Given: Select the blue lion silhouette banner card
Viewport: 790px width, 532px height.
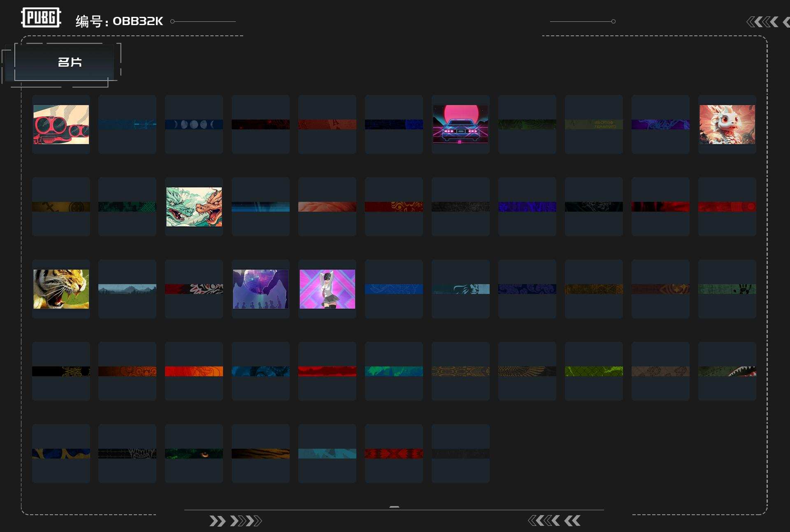Looking at the screenshot, I should coord(460,289).
